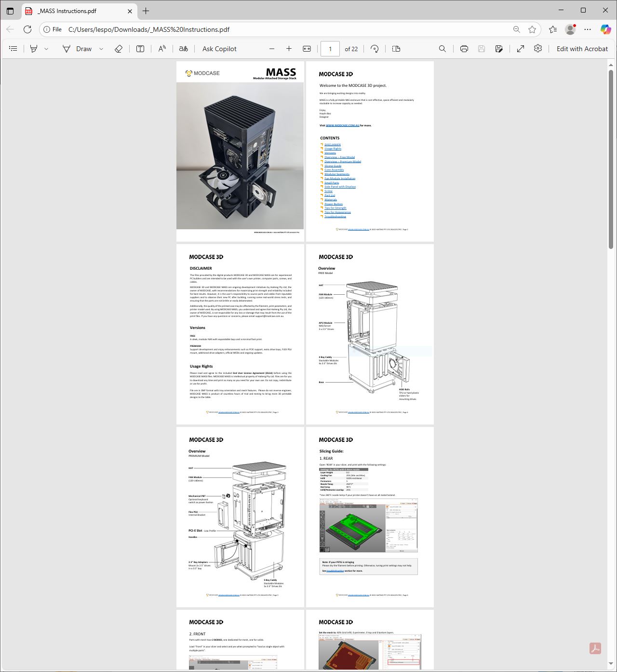Image resolution: width=617 pixels, height=672 pixels.
Task: Enter full screen mode
Action: click(521, 49)
